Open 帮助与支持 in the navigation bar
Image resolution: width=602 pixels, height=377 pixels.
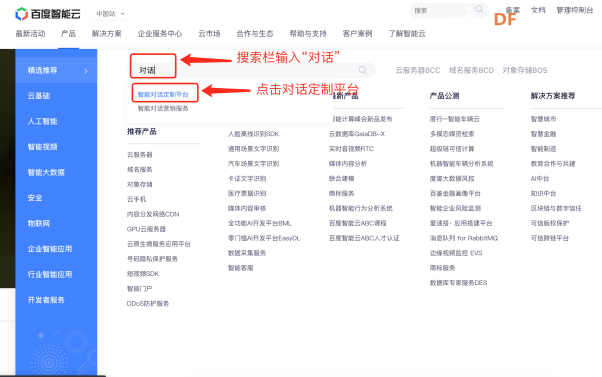[x=308, y=34]
